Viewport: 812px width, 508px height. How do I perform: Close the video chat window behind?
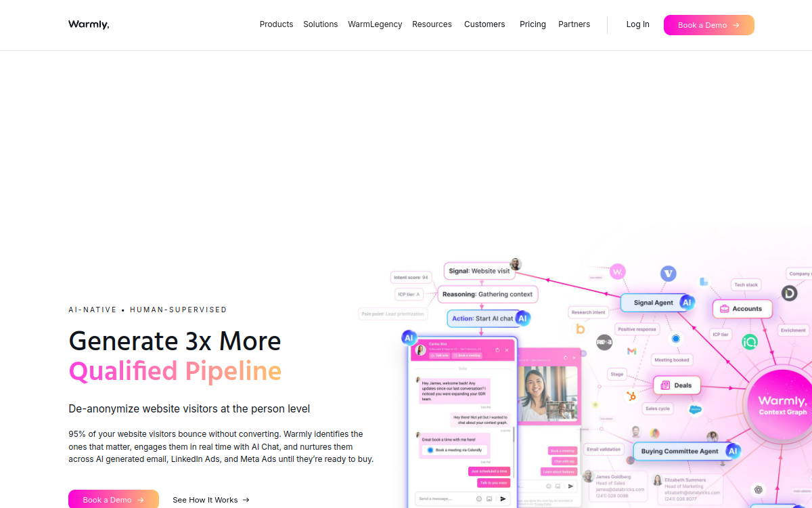point(574,358)
